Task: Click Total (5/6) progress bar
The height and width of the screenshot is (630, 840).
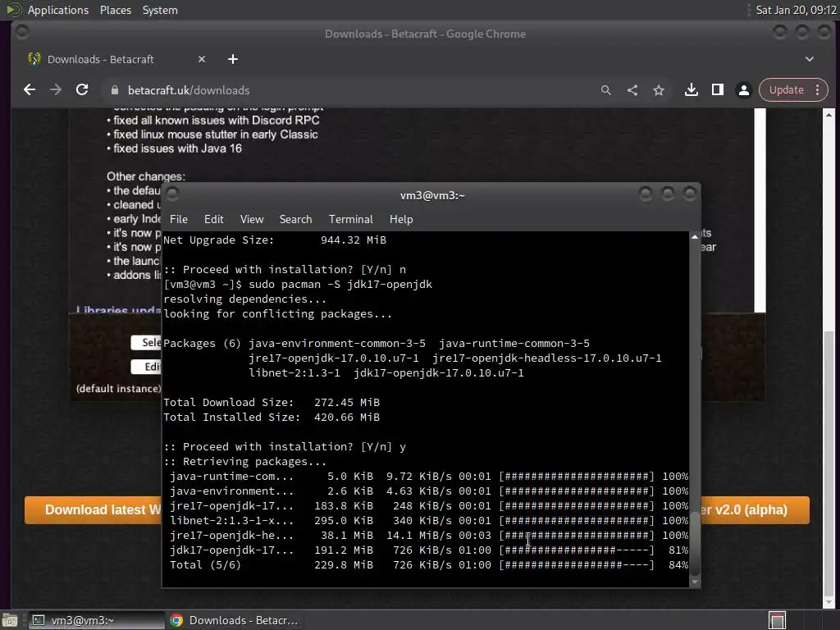Action: (577, 564)
